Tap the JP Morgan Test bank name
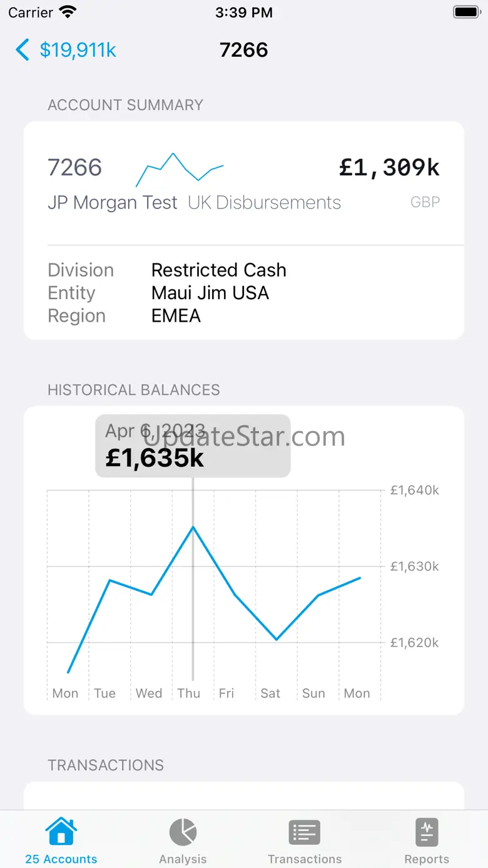488x868 pixels. pyautogui.click(x=113, y=203)
